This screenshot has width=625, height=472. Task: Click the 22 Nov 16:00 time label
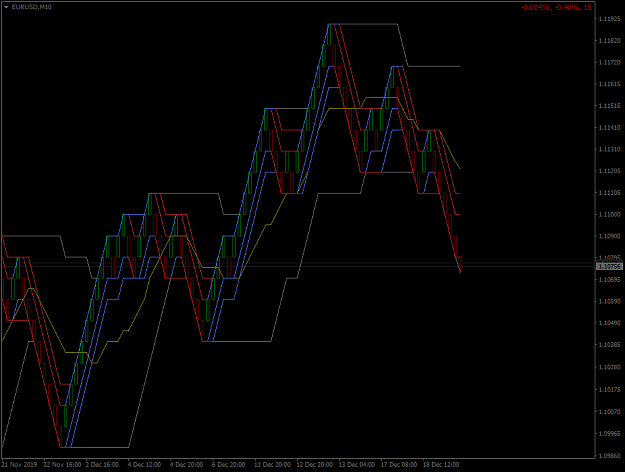(62, 465)
